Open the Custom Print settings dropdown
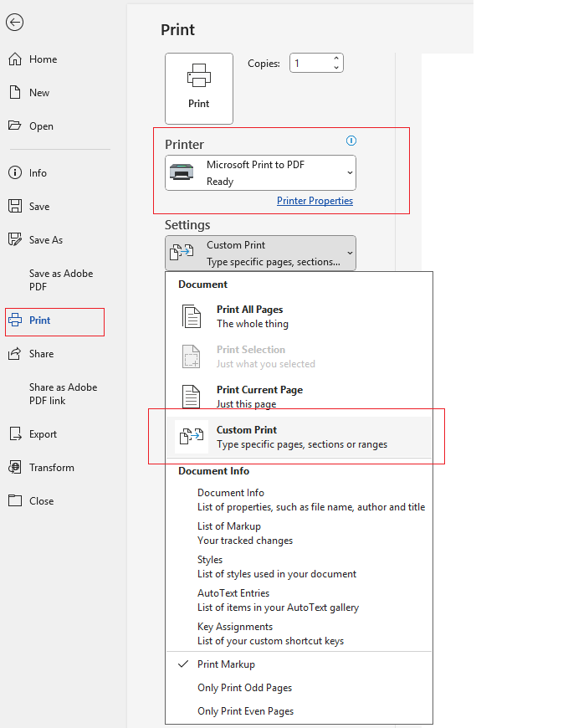The height and width of the screenshot is (728, 563). (x=260, y=253)
